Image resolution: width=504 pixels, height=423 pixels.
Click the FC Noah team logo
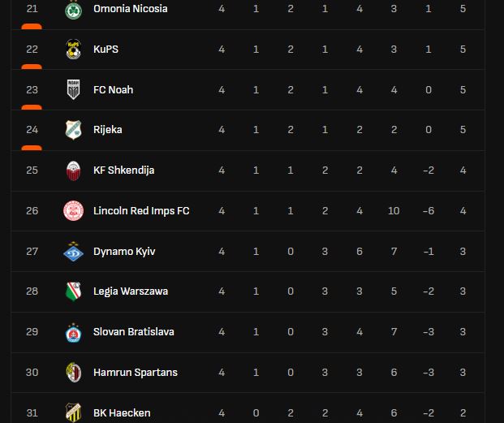coord(74,90)
